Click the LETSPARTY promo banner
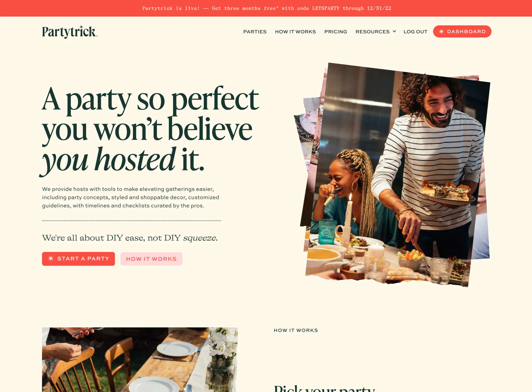532x392 pixels. pyautogui.click(x=266, y=8)
